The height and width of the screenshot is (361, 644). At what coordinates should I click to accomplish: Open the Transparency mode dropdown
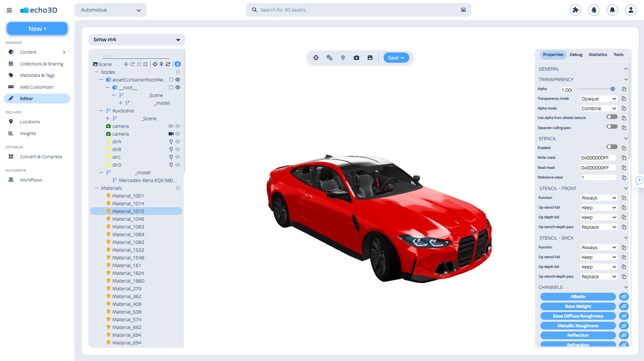point(599,99)
